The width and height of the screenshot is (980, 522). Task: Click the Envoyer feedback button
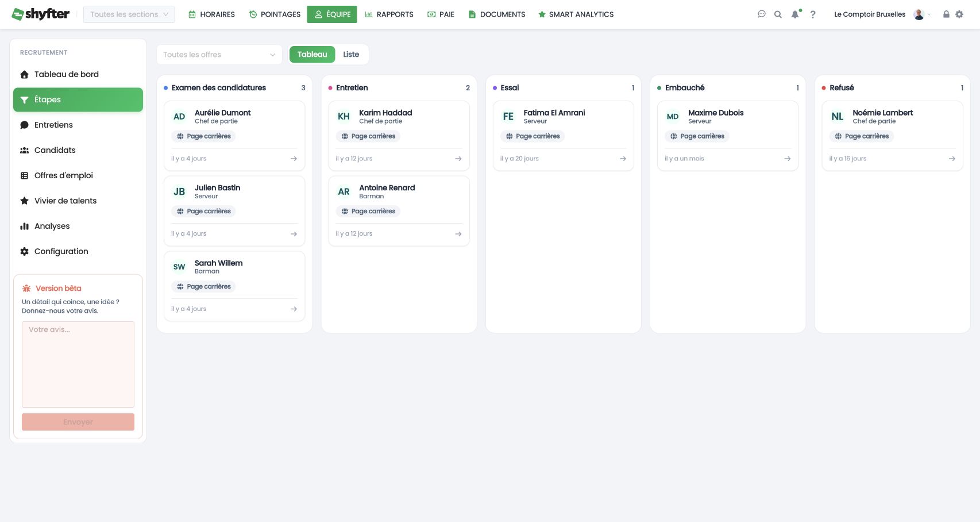78,422
